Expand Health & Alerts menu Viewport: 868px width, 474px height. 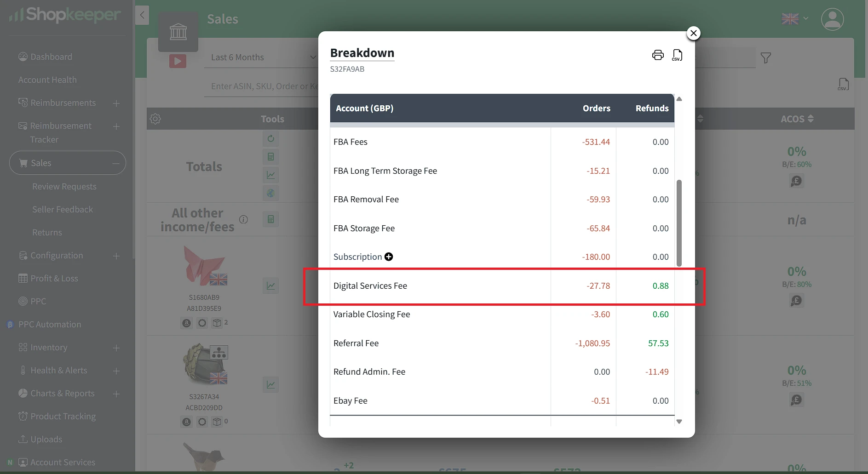[116, 371]
